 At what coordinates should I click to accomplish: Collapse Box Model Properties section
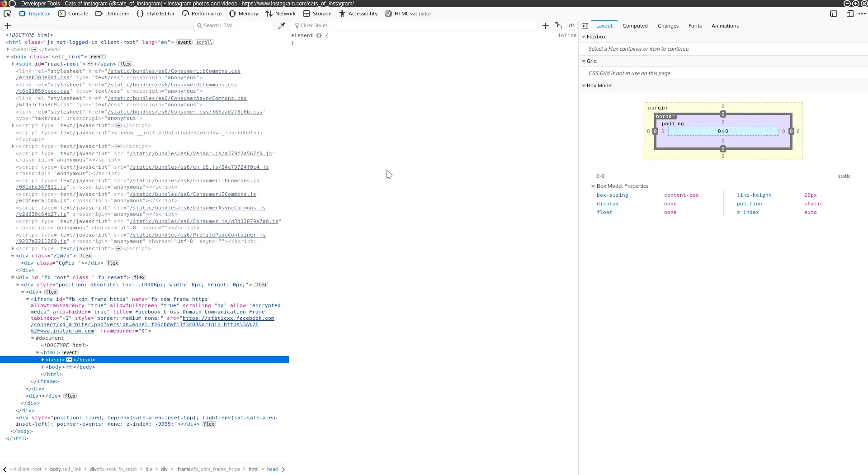pyautogui.click(x=593, y=186)
